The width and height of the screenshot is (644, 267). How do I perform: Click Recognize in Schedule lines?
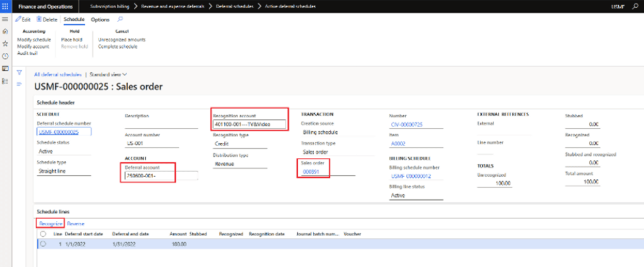coord(50,224)
